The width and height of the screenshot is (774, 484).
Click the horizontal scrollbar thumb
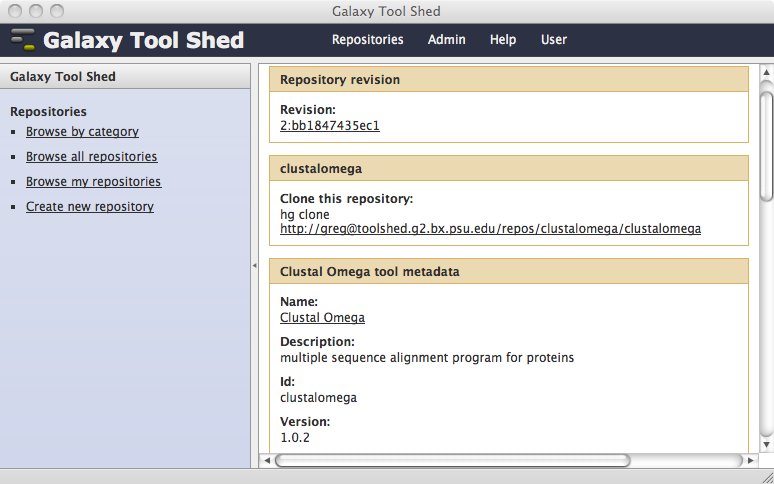(x=453, y=460)
